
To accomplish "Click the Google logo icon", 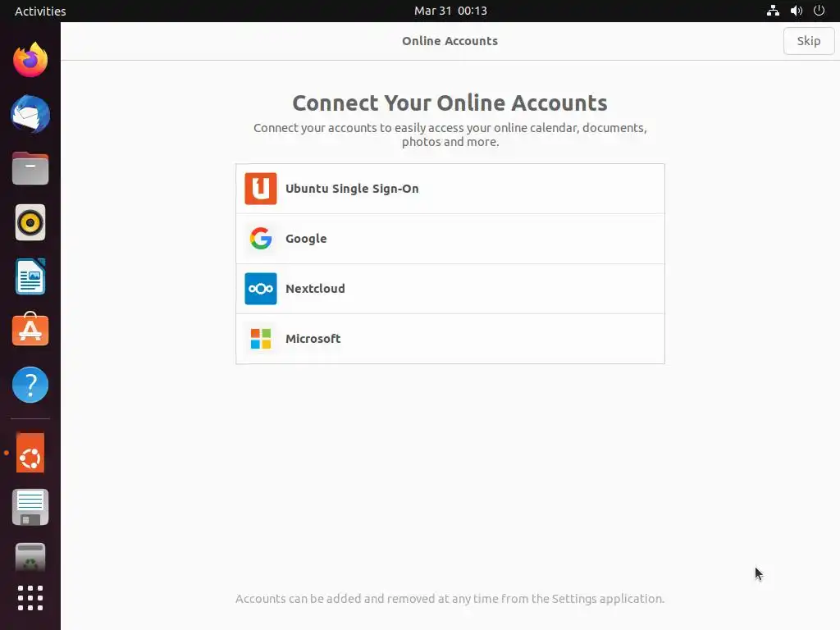I will pyautogui.click(x=260, y=239).
